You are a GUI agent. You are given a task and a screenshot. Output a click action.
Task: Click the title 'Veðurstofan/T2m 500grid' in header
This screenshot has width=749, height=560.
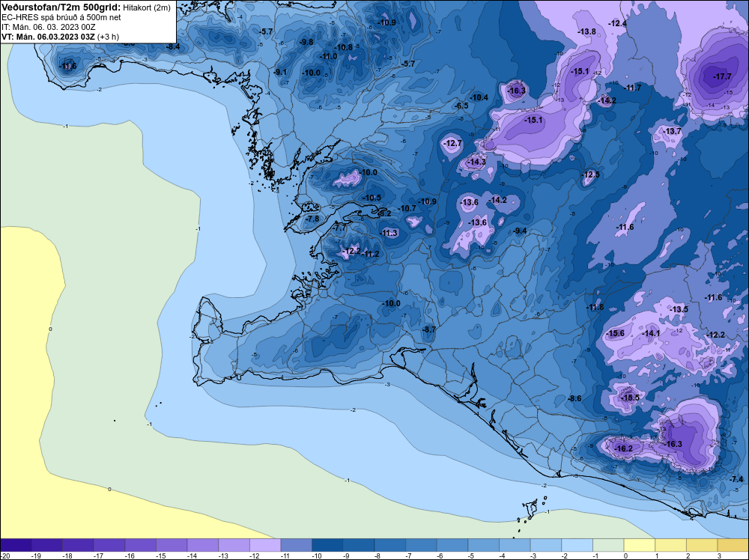pos(61,7)
